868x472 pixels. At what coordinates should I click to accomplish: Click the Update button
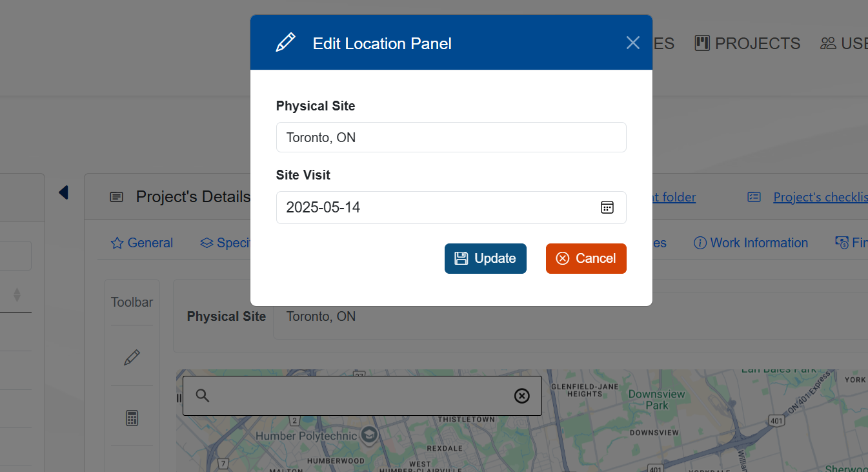point(485,258)
